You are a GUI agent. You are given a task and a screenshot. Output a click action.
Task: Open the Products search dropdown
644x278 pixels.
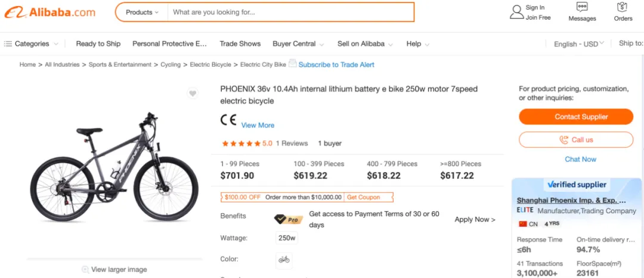click(142, 13)
